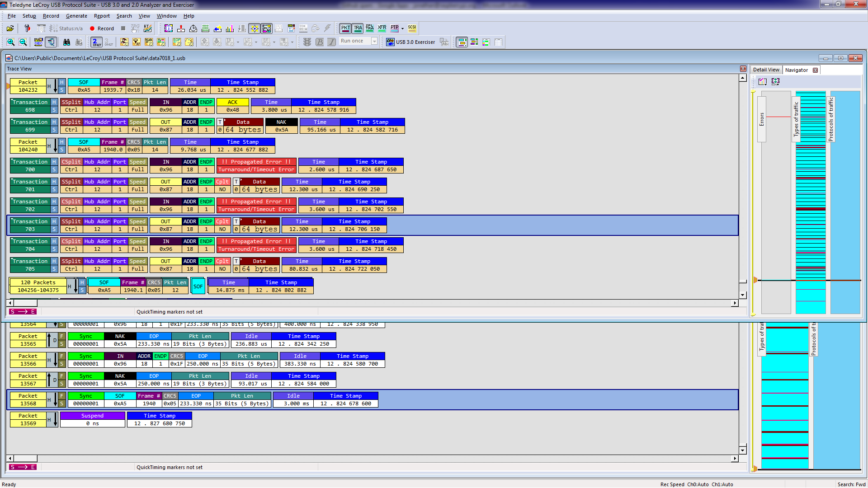
Task: Switch to the compact trace view layout icon
Action: [x=474, y=42]
